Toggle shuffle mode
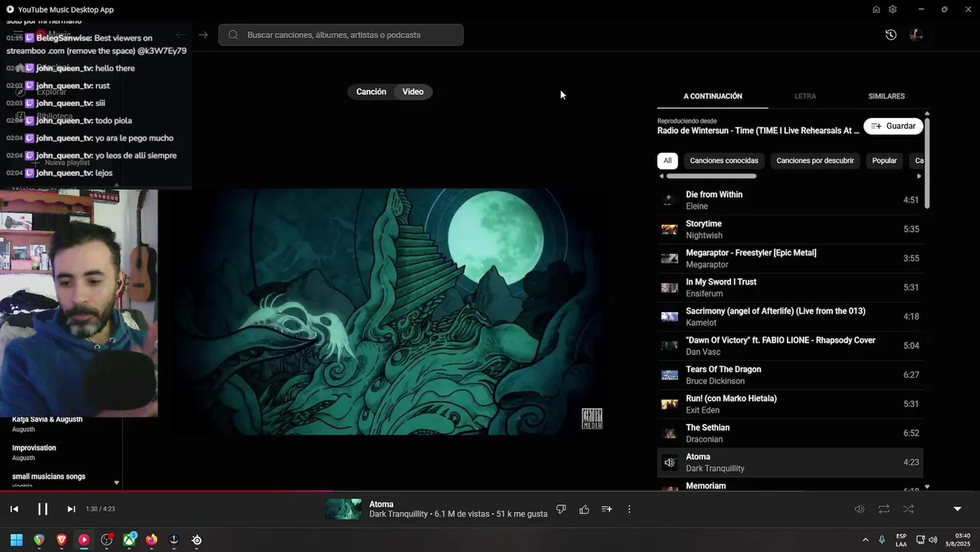Viewport: 980px width, 552px height. [x=908, y=509]
